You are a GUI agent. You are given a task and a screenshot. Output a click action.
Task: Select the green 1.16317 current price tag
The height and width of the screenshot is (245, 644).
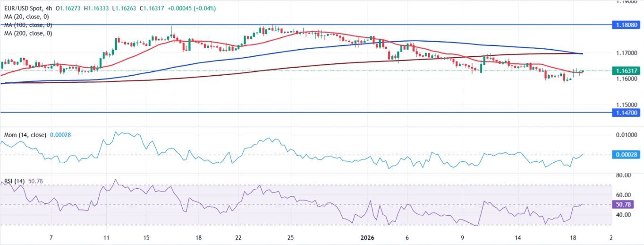[x=627, y=71]
